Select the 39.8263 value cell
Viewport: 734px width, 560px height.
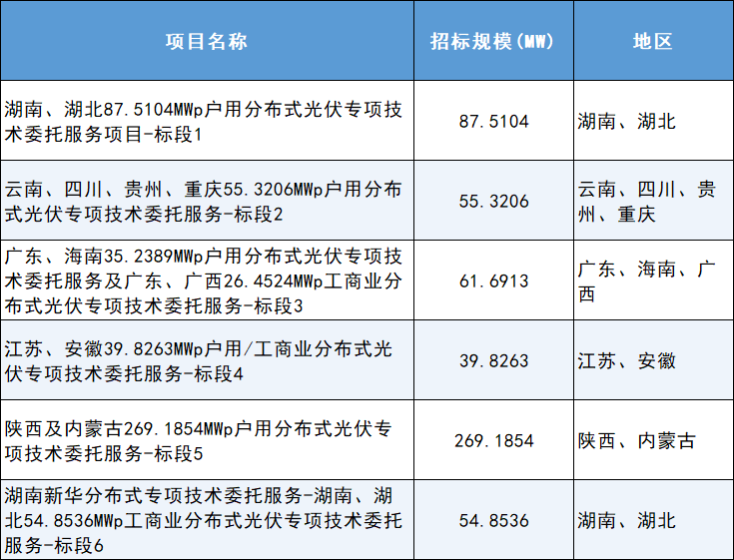click(493, 360)
